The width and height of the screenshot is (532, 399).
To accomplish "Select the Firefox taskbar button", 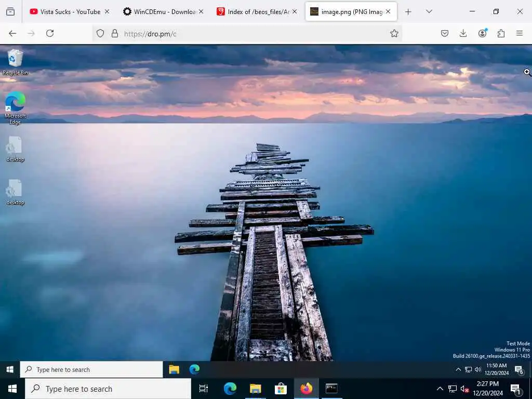I will [x=306, y=389].
